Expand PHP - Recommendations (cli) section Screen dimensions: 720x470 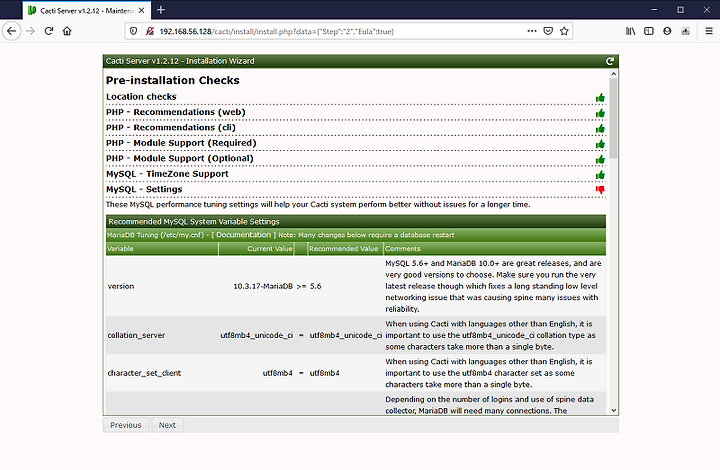coord(171,128)
